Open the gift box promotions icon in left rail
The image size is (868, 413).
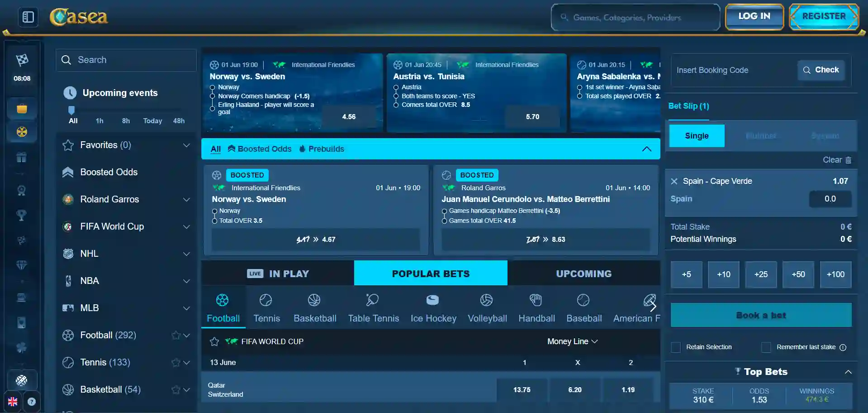point(22,157)
